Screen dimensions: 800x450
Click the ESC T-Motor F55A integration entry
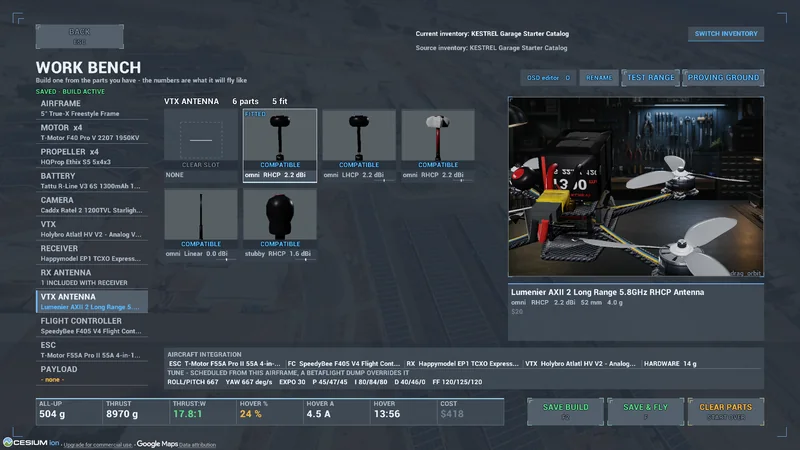(224, 364)
